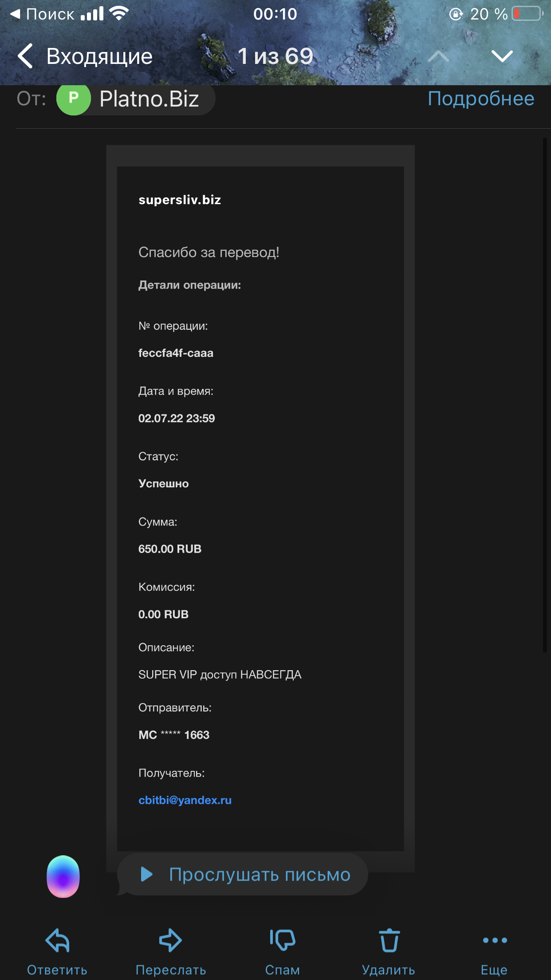The image size is (551, 980).
Task: Expand details via Подробнее
Action: [x=481, y=99]
